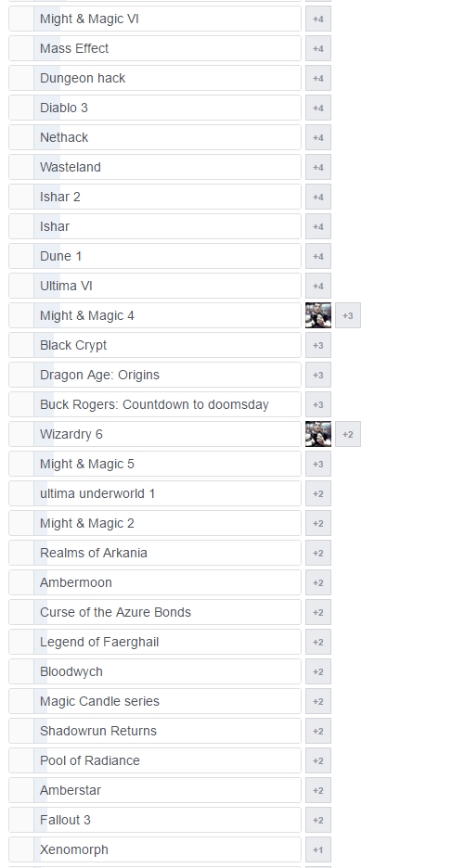Show the +3 voters next to Might & Magic 4
452x868 pixels.
coord(348,315)
